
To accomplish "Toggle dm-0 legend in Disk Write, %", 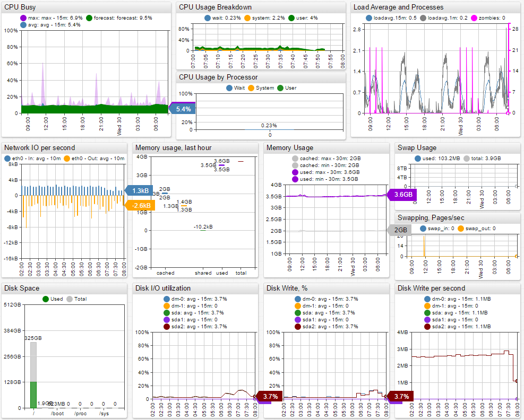I will (x=298, y=299).
